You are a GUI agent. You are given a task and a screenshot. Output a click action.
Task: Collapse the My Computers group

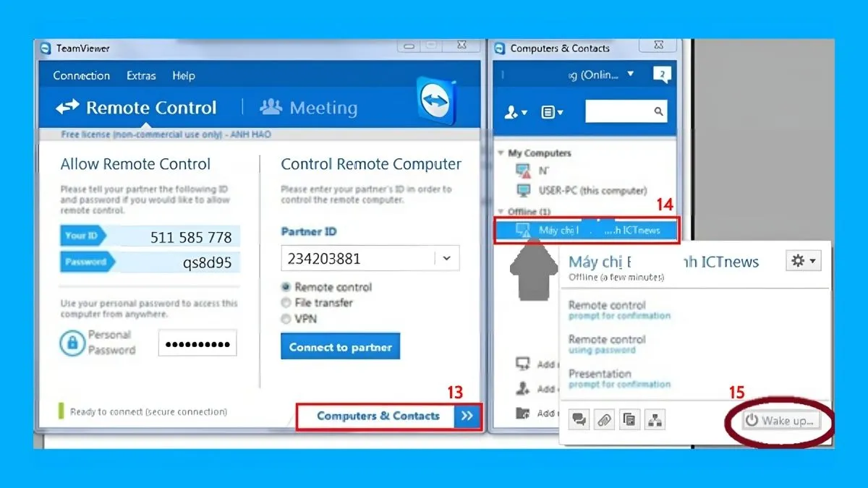[501, 153]
